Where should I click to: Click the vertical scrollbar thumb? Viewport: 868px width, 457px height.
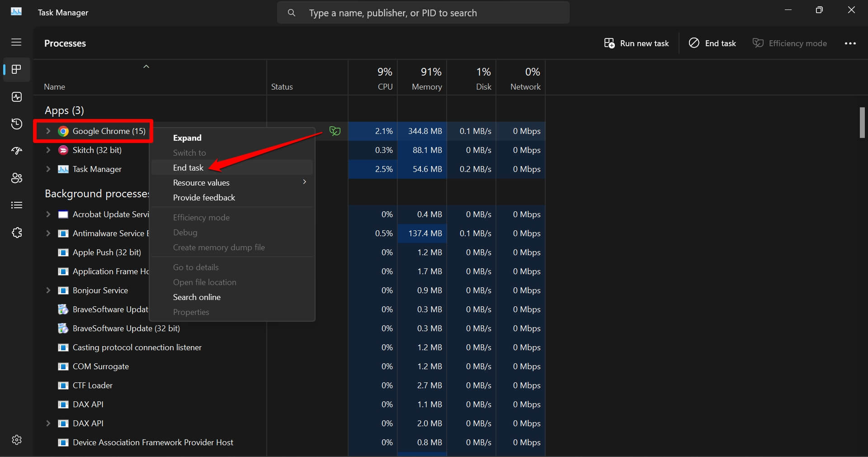click(862, 123)
